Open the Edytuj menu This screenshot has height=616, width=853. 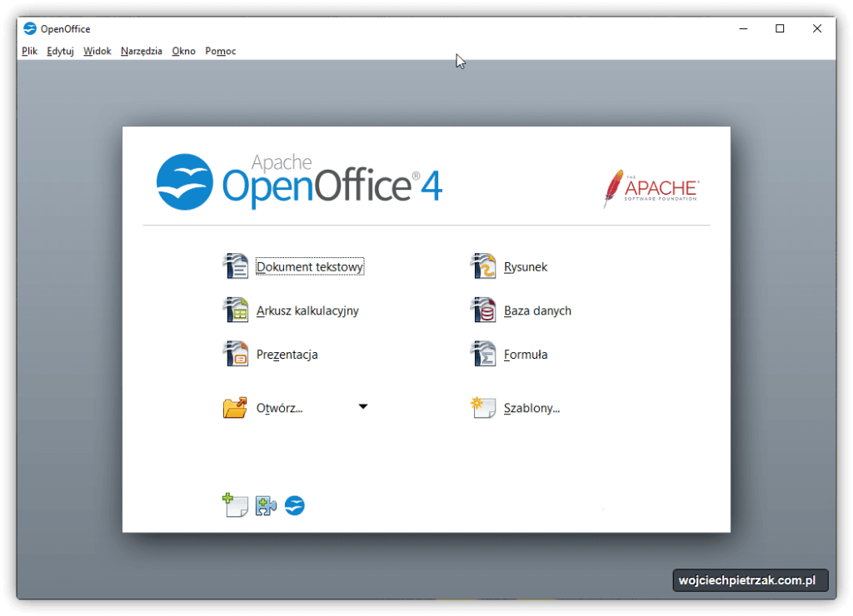[60, 51]
